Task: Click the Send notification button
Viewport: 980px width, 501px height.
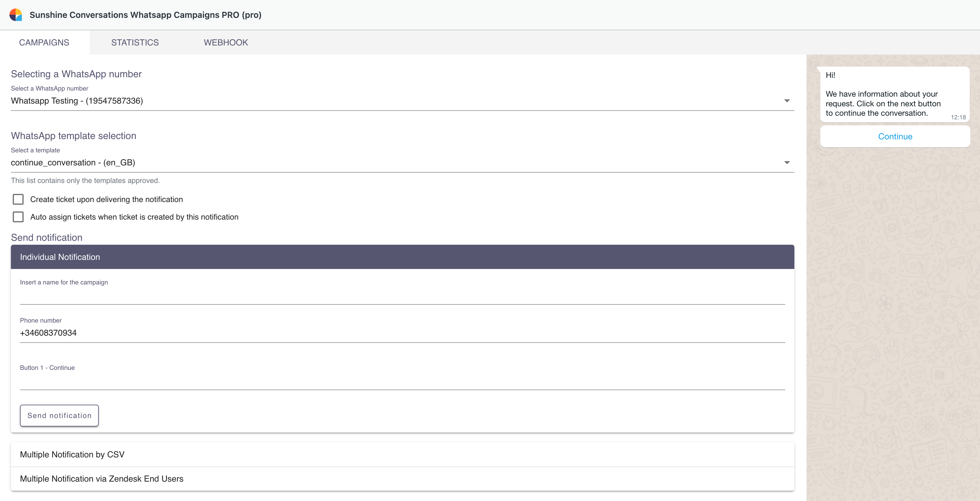Action: point(59,415)
